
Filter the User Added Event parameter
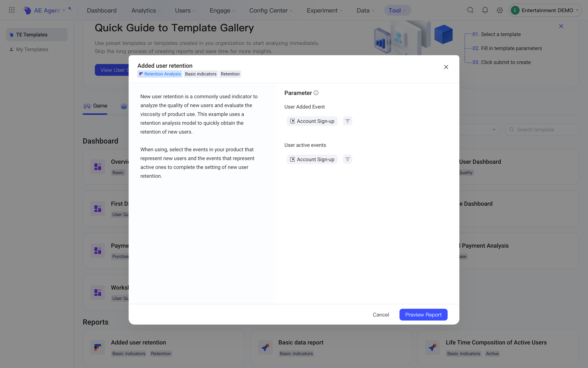(x=347, y=121)
